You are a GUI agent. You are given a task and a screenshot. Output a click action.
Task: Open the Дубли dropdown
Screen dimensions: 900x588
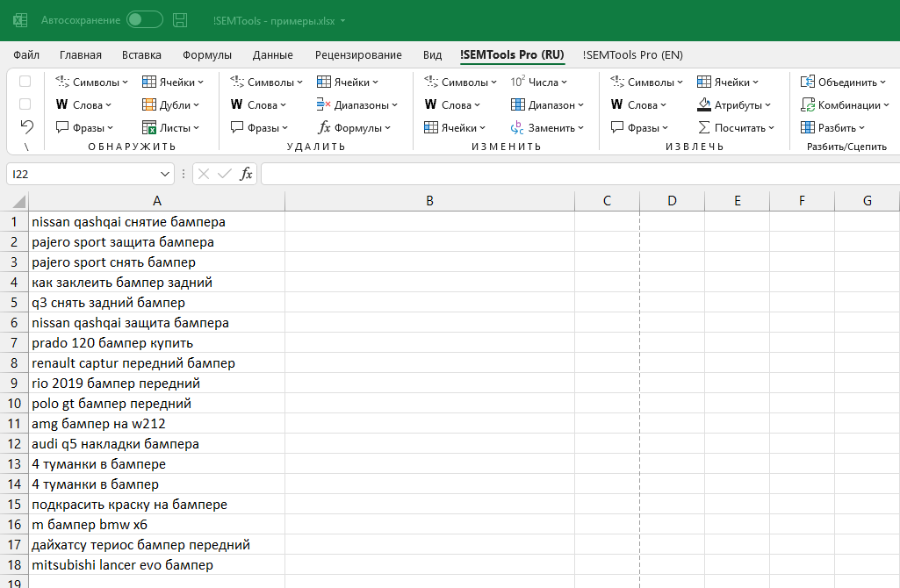[171, 105]
